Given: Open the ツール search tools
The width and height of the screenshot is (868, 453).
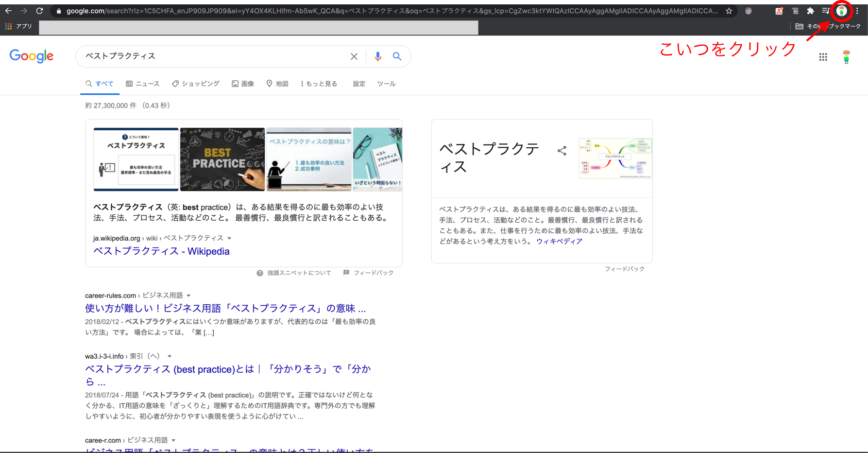Looking at the screenshot, I should (x=387, y=84).
